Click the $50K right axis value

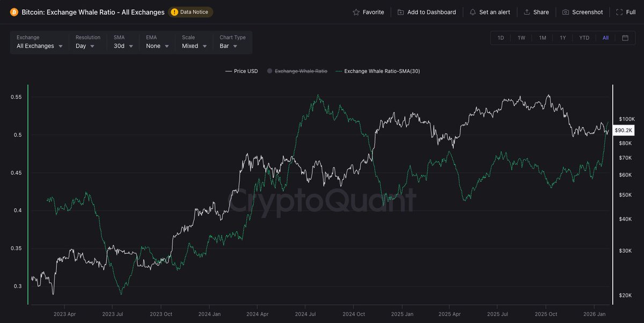click(x=625, y=195)
